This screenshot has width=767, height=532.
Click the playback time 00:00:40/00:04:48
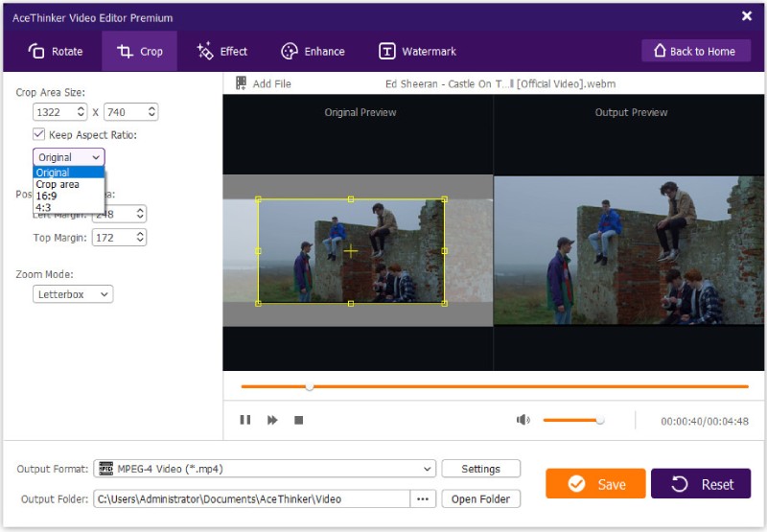(705, 421)
